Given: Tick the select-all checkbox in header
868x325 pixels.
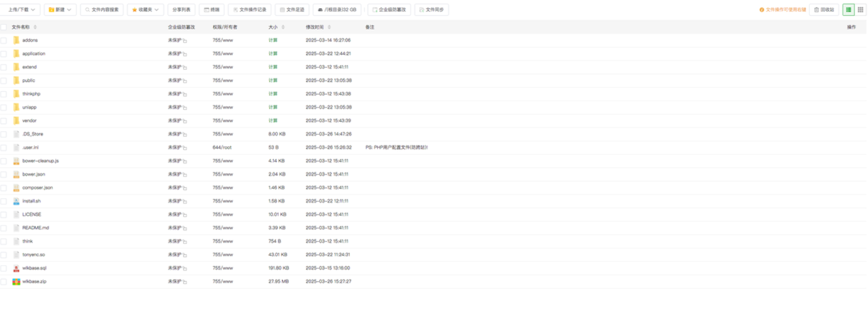Looking at the screenshot, I should click(x=4, y=27).
